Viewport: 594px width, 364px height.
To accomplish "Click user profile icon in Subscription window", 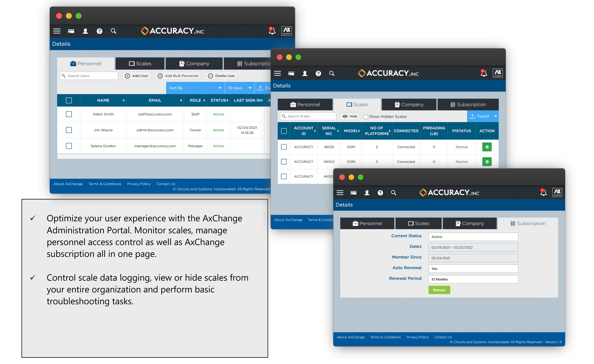I will [x=367, y=193].
